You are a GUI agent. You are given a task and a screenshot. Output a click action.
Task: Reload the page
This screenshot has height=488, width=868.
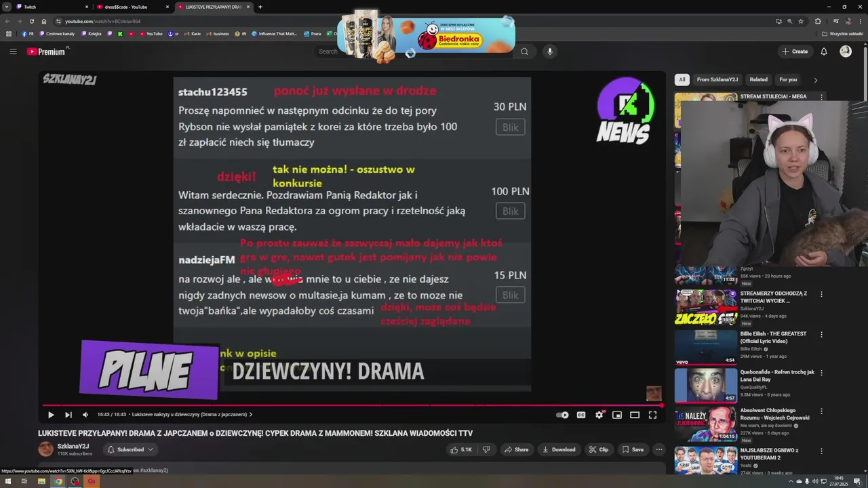(31, 21)
